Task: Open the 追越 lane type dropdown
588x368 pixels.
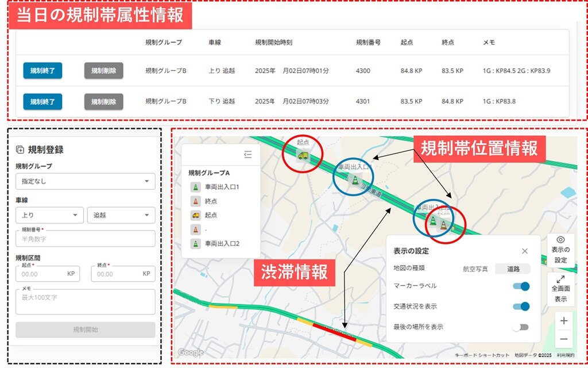Action: point(121,215)
